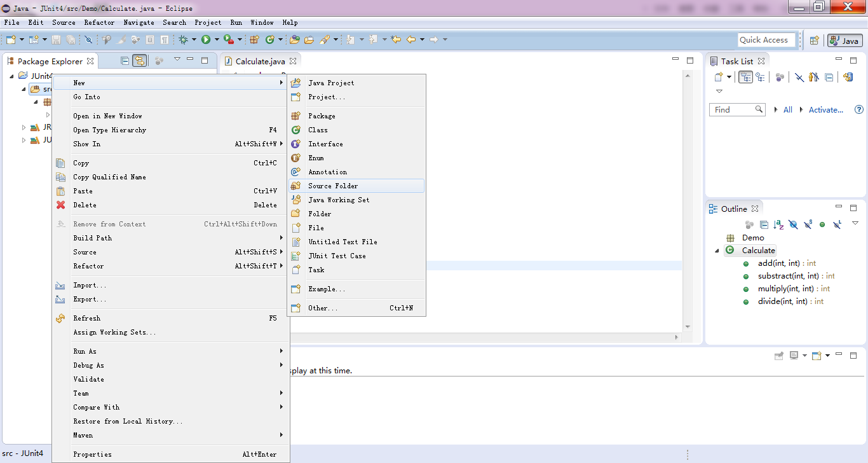Toggle Link with Editor in Package Explorer
868x463 pixels.
click(x=140, y=61)
